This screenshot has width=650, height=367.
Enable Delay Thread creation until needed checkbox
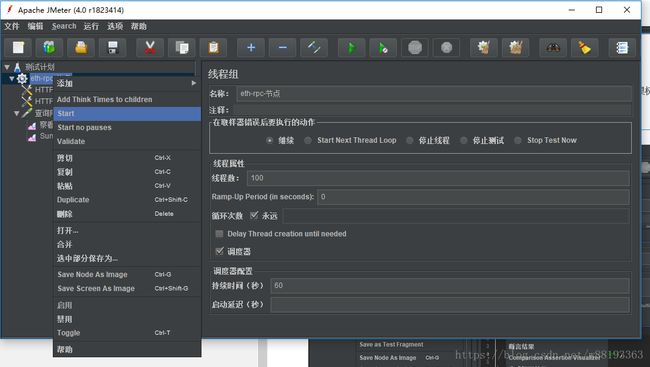click(x=219, y=234)
